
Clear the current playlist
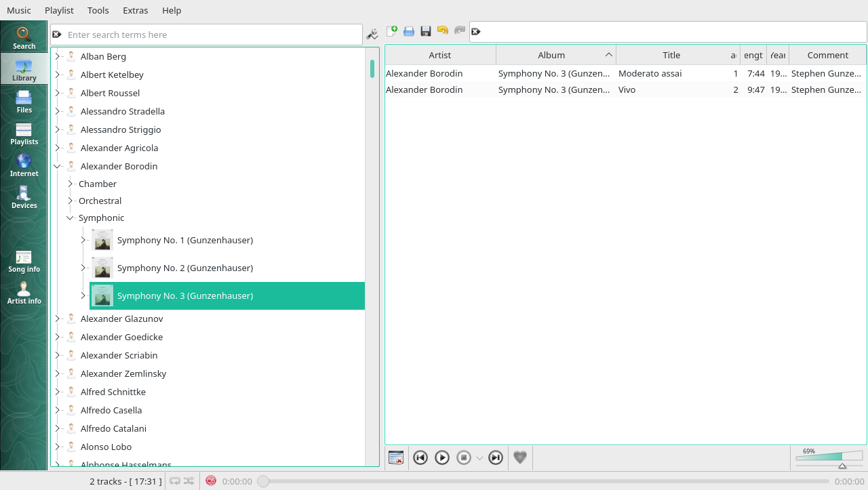click(x=396, y=458)
